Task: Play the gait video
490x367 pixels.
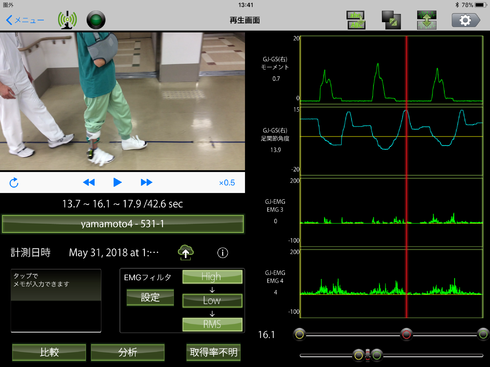Action: coord(117,182)
